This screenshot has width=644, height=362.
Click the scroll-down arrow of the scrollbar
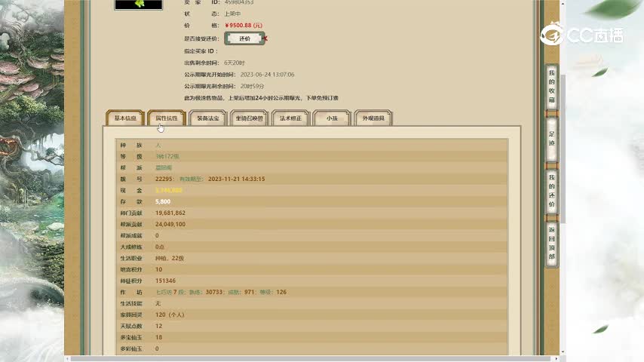(x=563, y=352)
